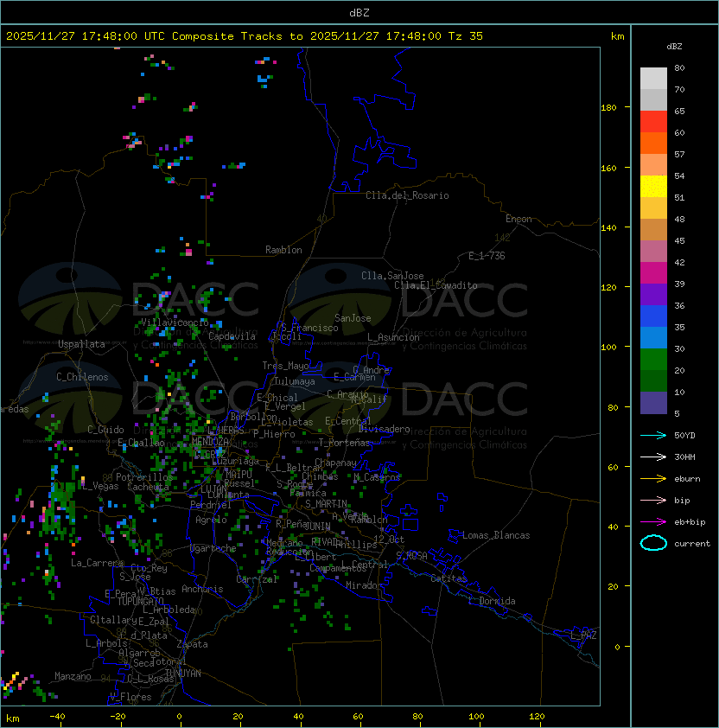This screenshot has height=728, width=719.
Task: Pick the red 60-65 dBZ legend color
Action: click(x=653, y=122)
